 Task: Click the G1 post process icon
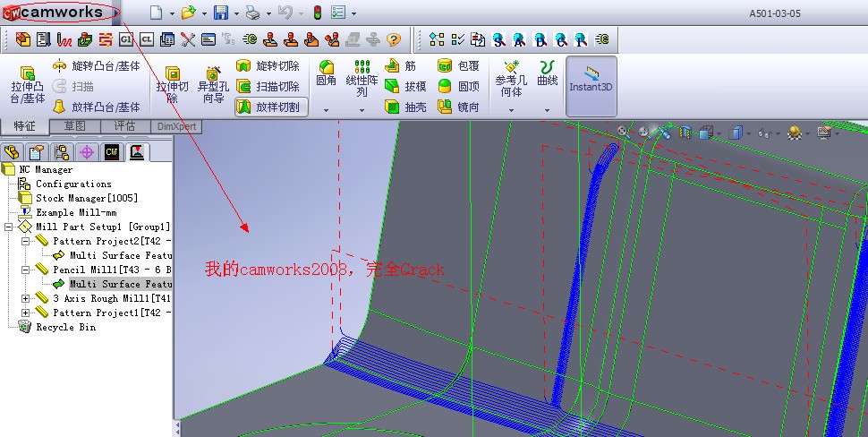click(126, 39)
